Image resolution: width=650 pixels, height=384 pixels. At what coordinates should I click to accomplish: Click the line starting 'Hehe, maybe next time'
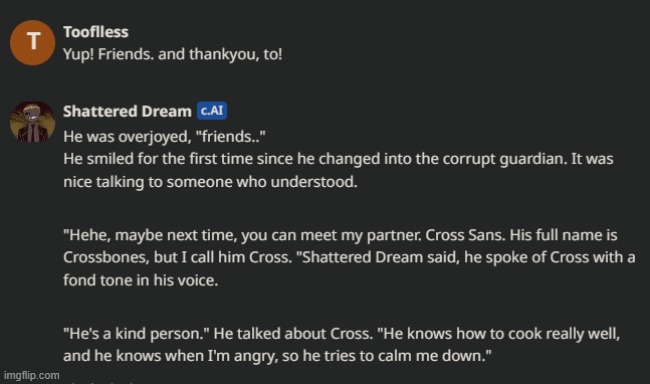tap(340, 235)
